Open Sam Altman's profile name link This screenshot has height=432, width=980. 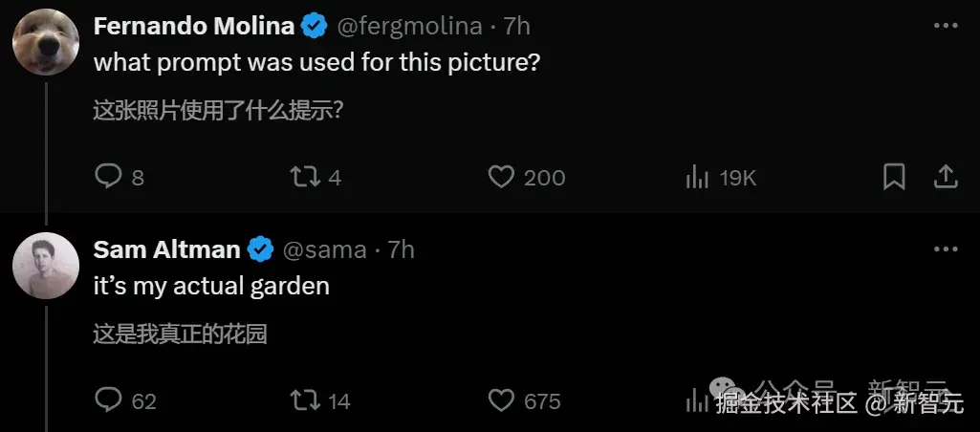tap(166, 250)
